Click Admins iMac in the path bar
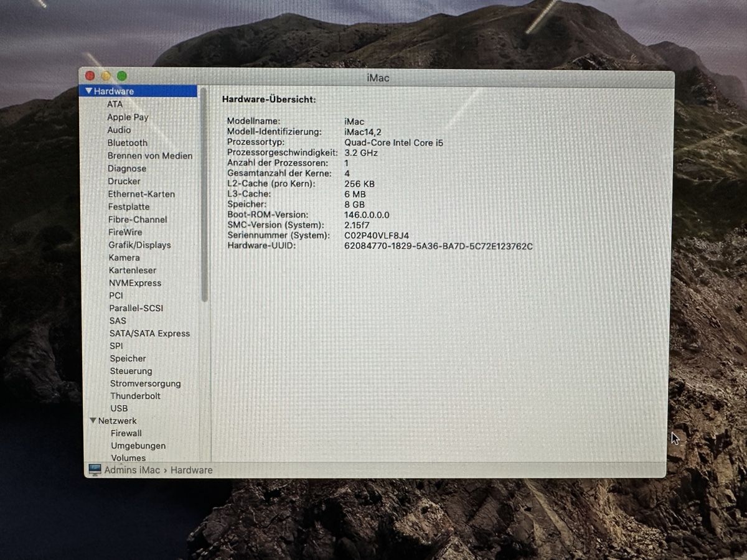 pyautogui.click(x=132, y=470)
